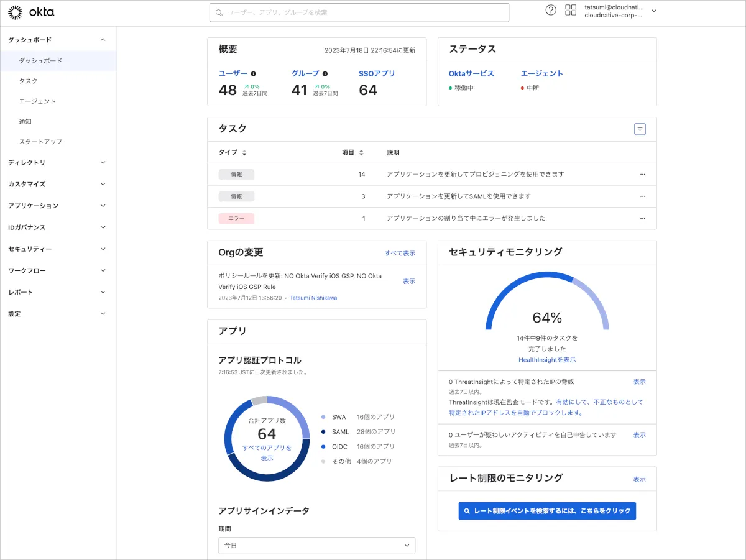746x560 pixels.
Task: Click the レート制限イベント search button
Action: coord(547,511)
